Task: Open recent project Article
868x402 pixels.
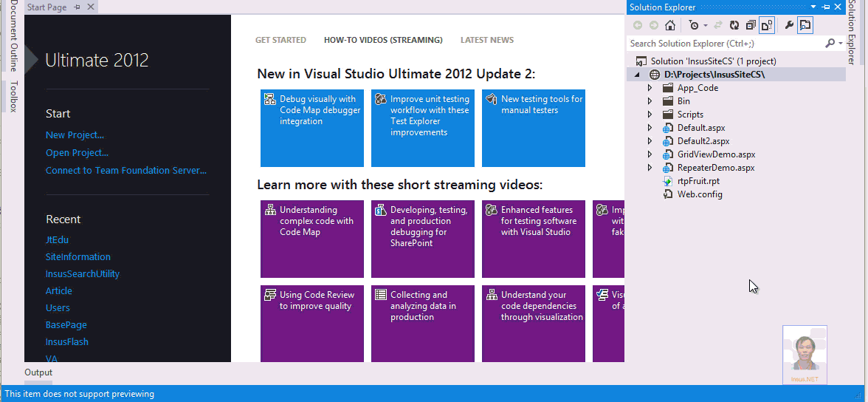Action: click(59, 290)
